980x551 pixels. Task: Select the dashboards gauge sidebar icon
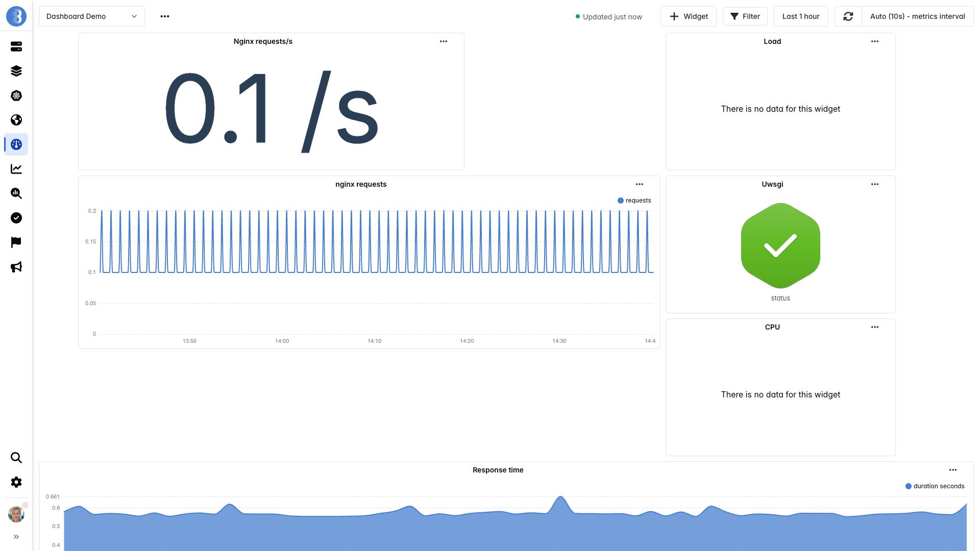point(16,144)
